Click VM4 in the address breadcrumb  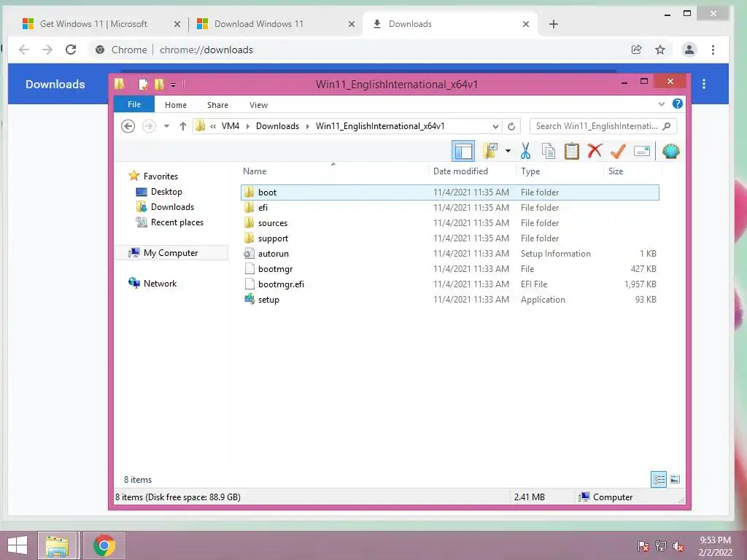click(x=231, y=126)
